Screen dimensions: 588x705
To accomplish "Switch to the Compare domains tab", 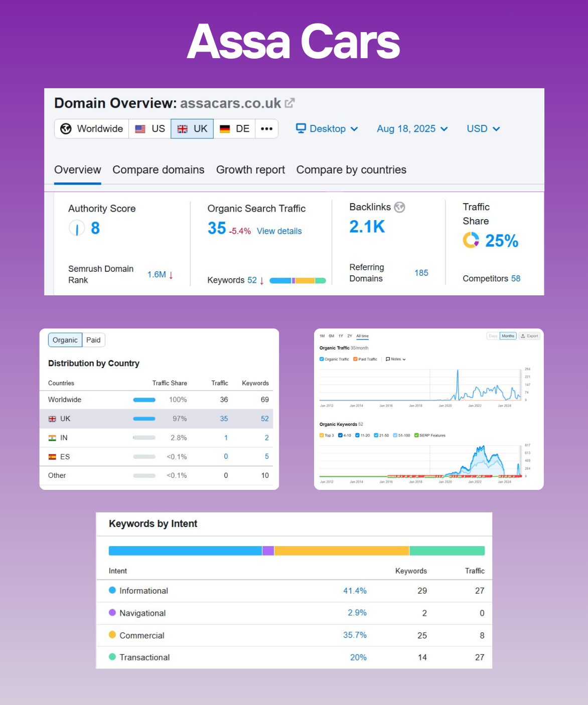I will (x=158, y=170).
